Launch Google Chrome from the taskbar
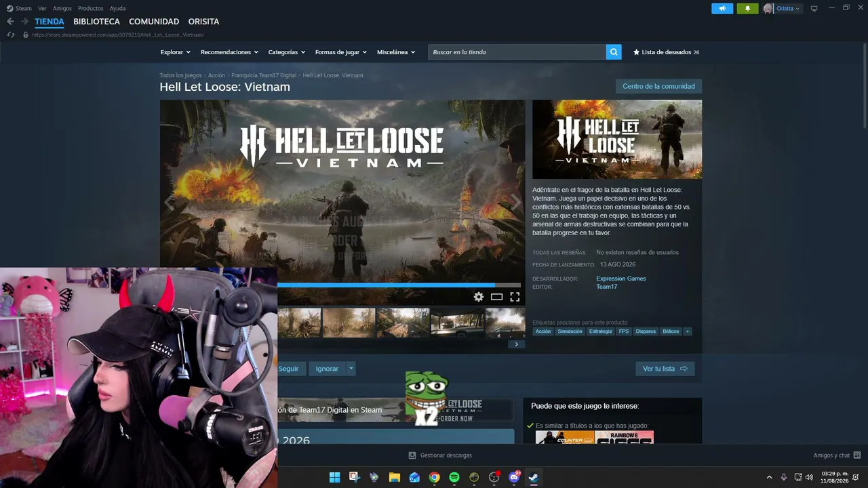 [434, 477]
